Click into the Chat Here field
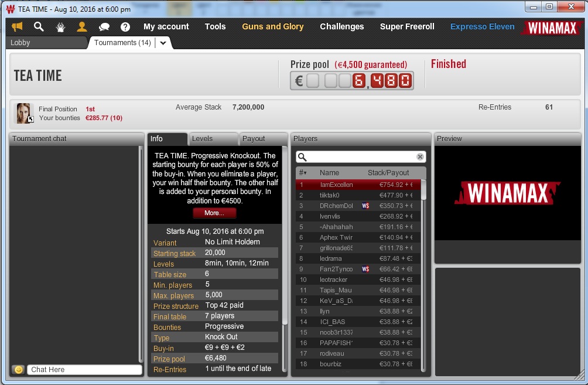The height and width of the screenshot is (385, 588). 85,370
